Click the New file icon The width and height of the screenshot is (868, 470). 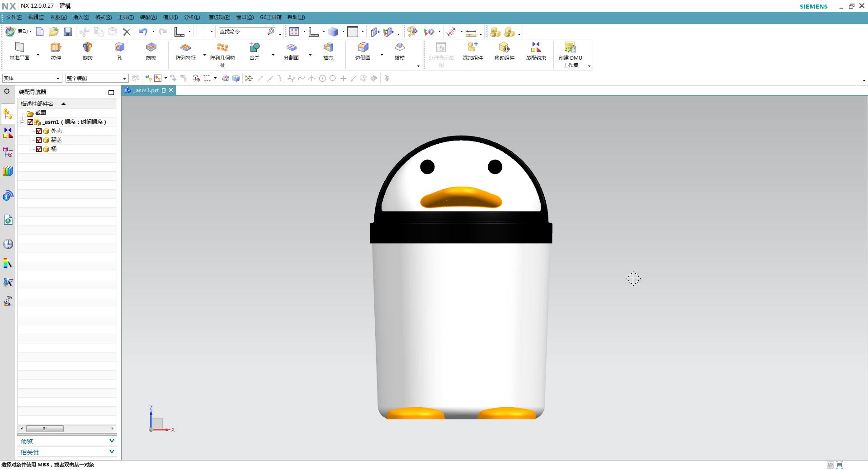pos(40,32)
